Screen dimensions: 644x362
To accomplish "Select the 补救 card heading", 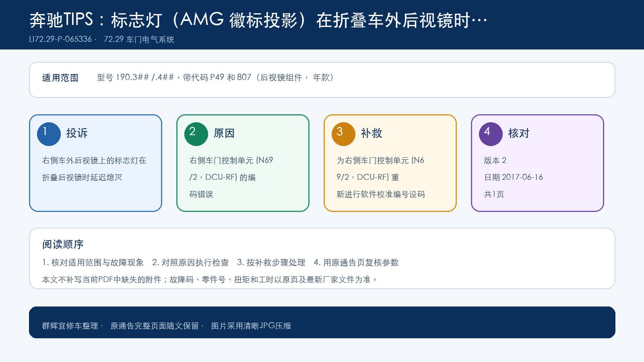I will tap(372, 133).
